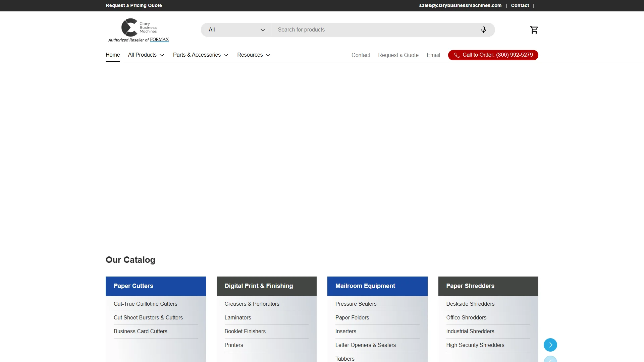Click the Call to Order button

tap(493, 55)
